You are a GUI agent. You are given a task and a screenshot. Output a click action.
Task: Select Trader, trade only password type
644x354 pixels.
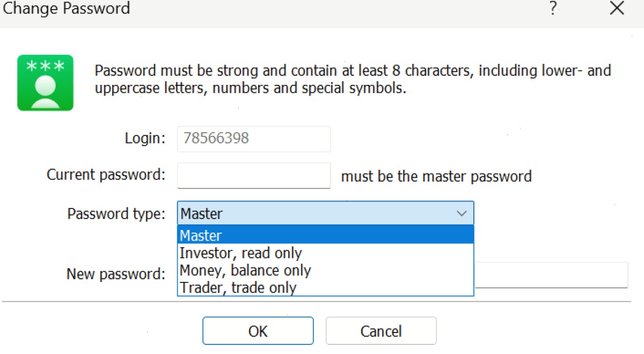click(325, 287)
